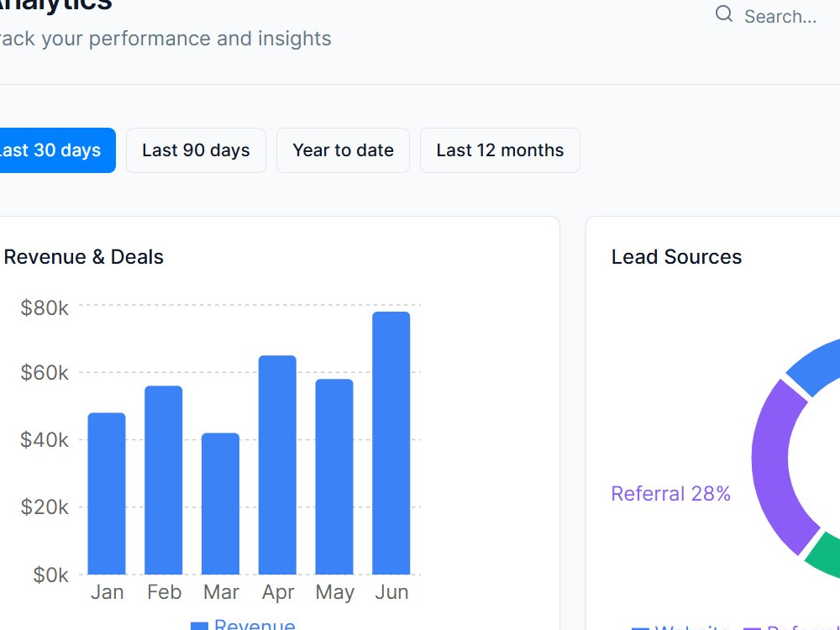This screenshot has width=840, height=630.
Task: Click the Lead Sources card title
Action: [x=676, y=257]
